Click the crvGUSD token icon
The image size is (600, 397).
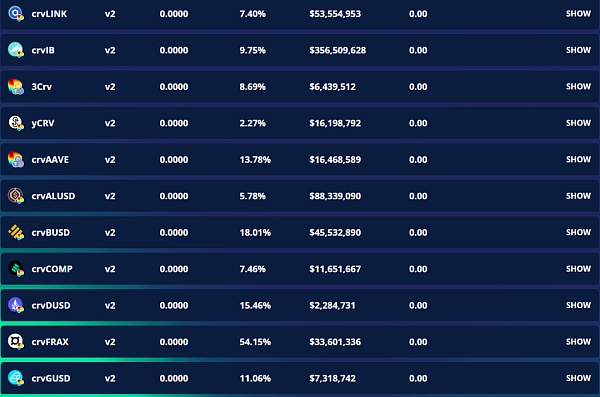click(x=16, y=378)
